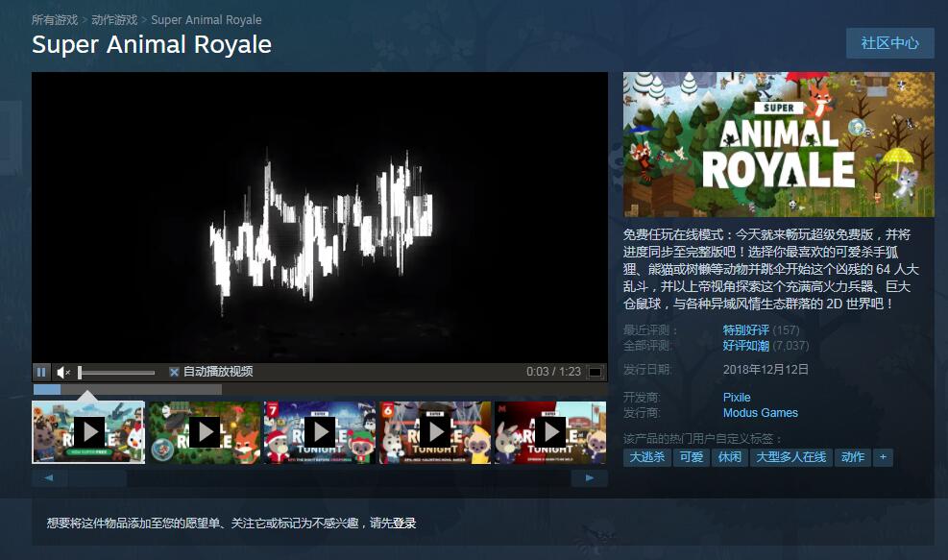Open 社区中心 community hub
The width and height of the screenshot is (948, 560).
pyautogui.click(x=890, y=43)
